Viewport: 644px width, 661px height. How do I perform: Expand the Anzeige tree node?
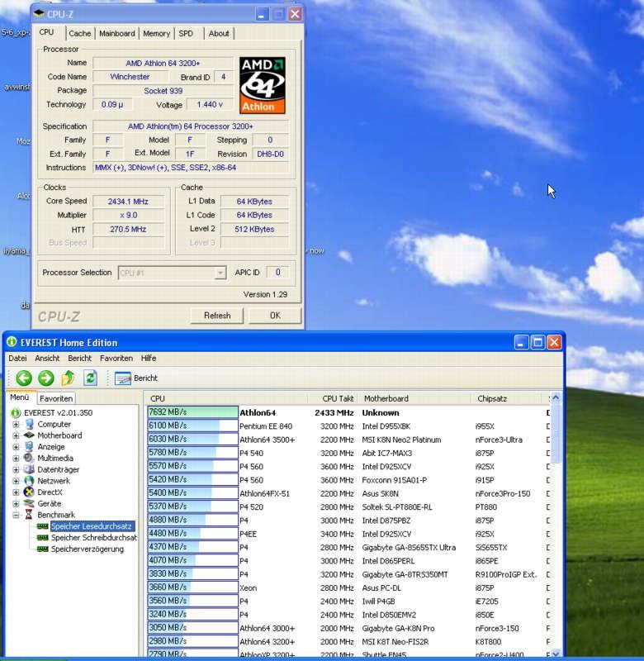[x=16, y=447]
